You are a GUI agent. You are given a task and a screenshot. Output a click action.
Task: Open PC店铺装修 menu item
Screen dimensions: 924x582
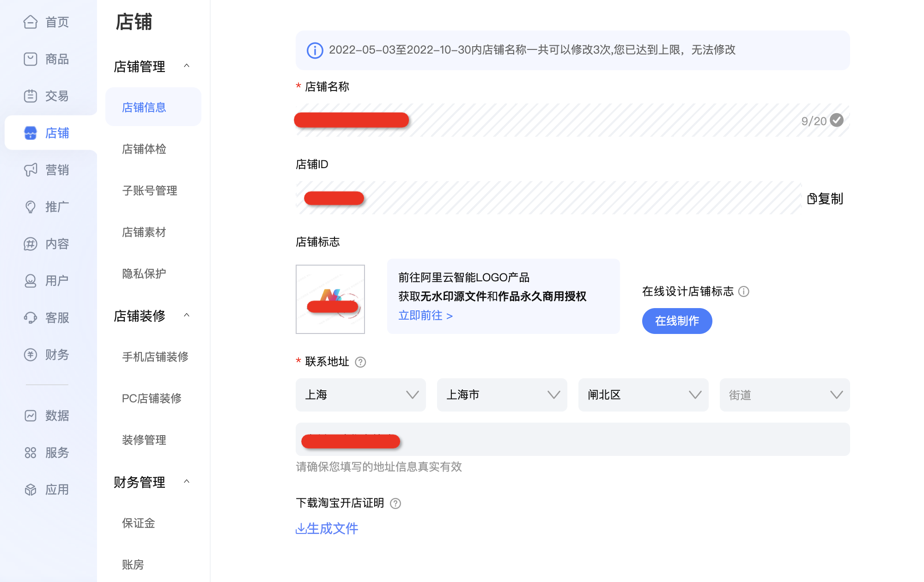tap(152, 398)
